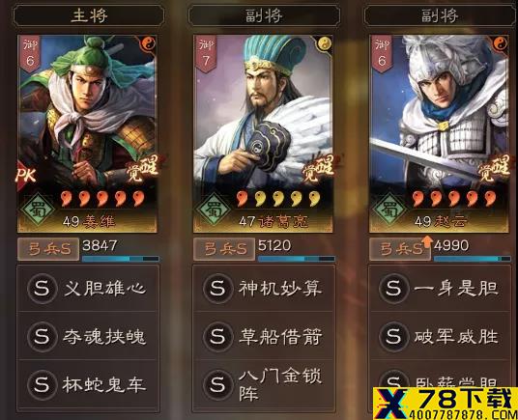The height and width of the screenshot is (420, 518).
Task: Open the 草船借箭 skill entry
Action: click(x=264, y=336)
